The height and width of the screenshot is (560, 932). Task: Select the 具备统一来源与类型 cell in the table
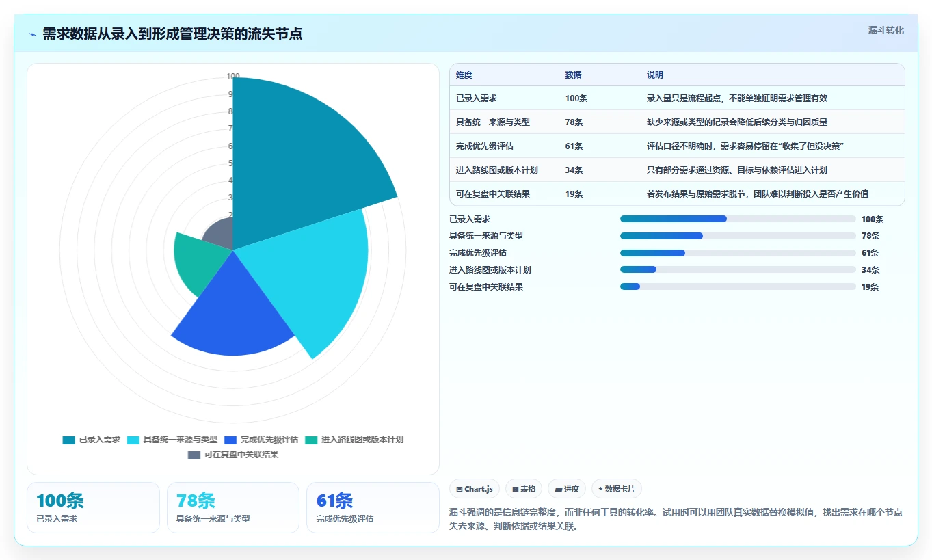(493, 122)
